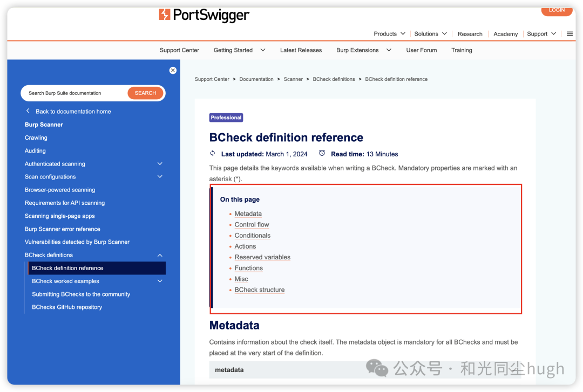Click BCheck definition reference breadcrumb
The image size is (583, 392).
(x=396, y=79)
